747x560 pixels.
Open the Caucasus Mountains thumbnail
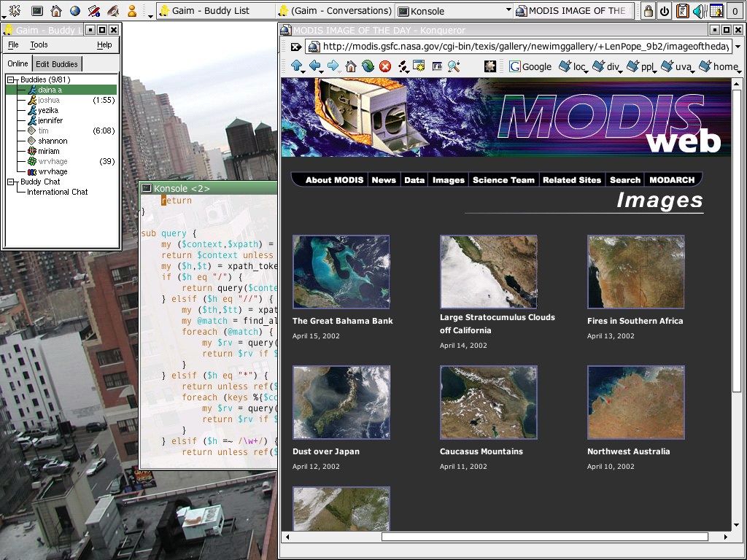click(489, 402)
